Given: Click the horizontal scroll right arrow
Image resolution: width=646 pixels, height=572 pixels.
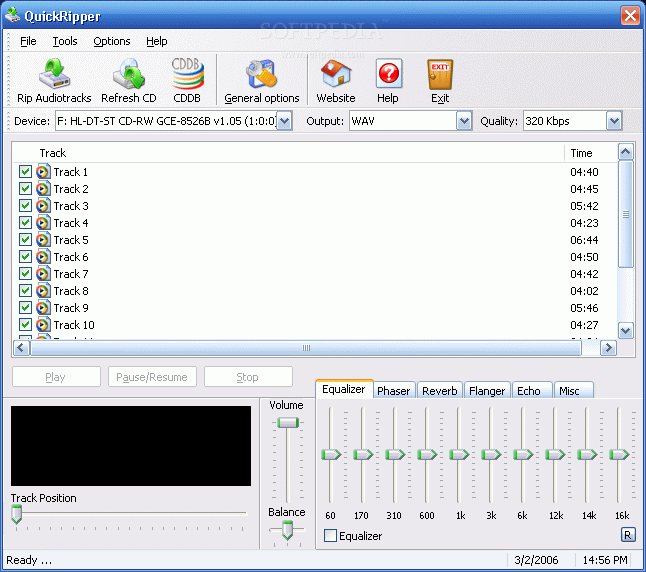Looking at the screenshot, I should 608,348.
